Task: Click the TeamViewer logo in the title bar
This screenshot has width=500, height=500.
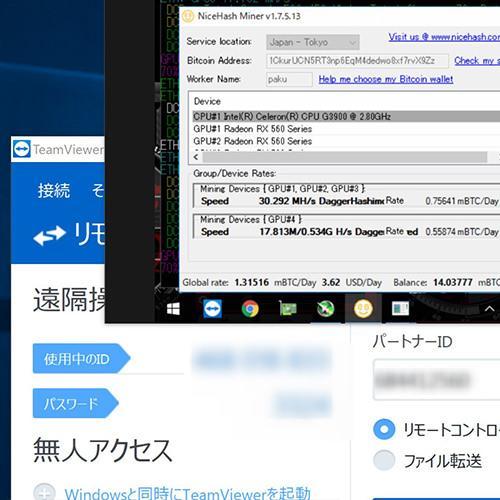Action: pyautogui.click(x=22, y=149)
